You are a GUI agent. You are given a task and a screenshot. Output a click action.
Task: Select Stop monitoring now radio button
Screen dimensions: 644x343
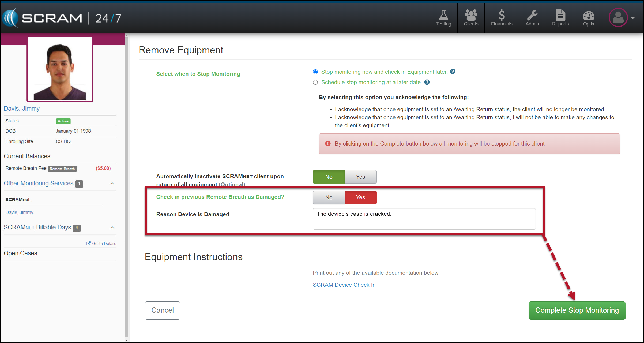(315, 72)
